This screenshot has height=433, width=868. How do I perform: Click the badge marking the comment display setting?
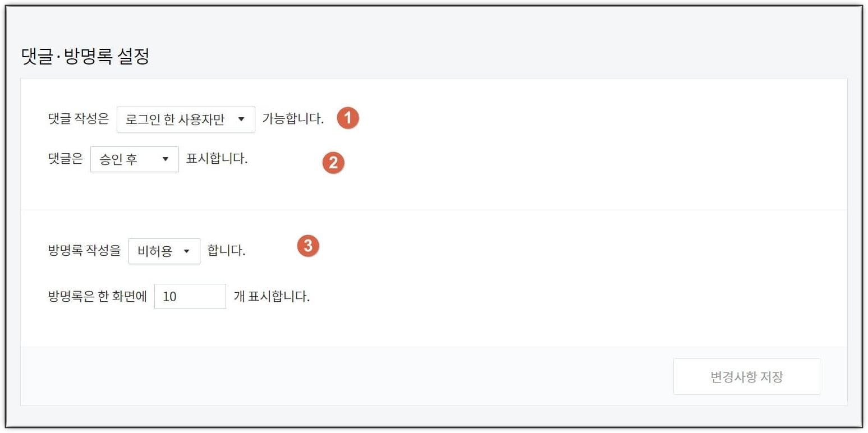pyautogui.click(x=333, y=163)
